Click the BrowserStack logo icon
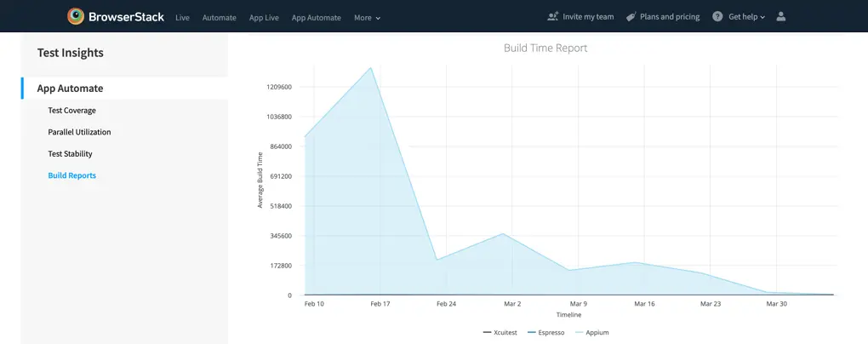The image size is (868, 344). click(76, 16)
